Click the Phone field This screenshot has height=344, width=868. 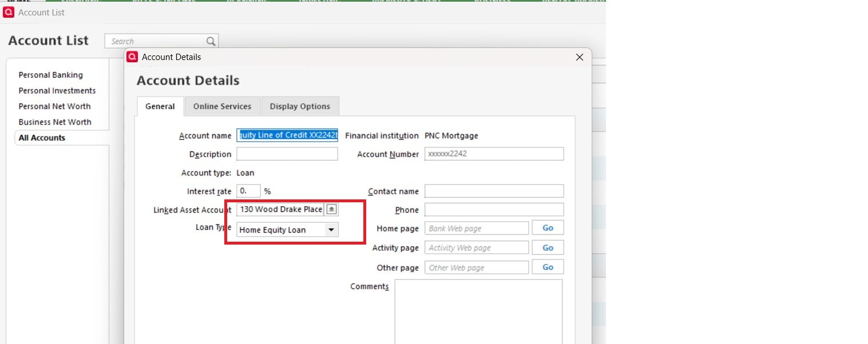click(x=494, y=210)
